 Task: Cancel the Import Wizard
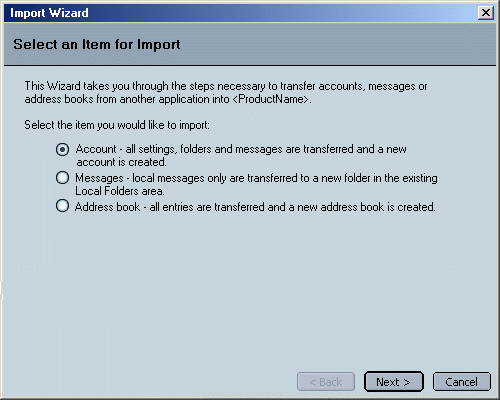pos(462,382)
